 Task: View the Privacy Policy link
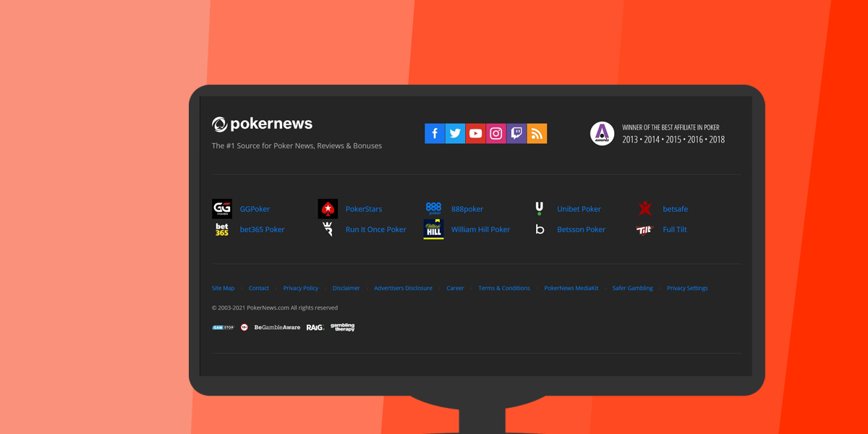pyautogui.click(x=301, y=288)
